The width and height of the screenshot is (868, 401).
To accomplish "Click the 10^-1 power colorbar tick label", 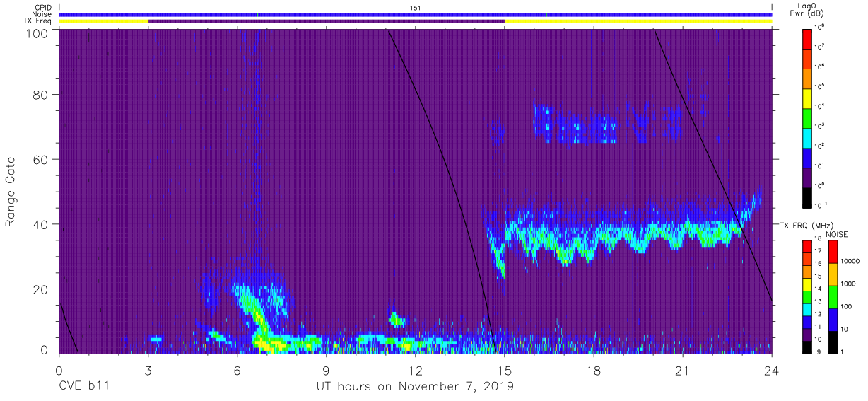I will coord(821,205).
